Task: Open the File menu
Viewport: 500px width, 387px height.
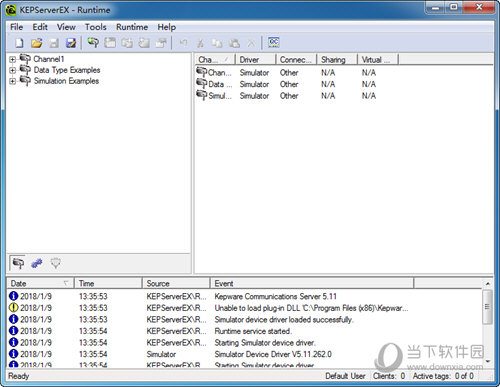Action: (x=16, y=27)
